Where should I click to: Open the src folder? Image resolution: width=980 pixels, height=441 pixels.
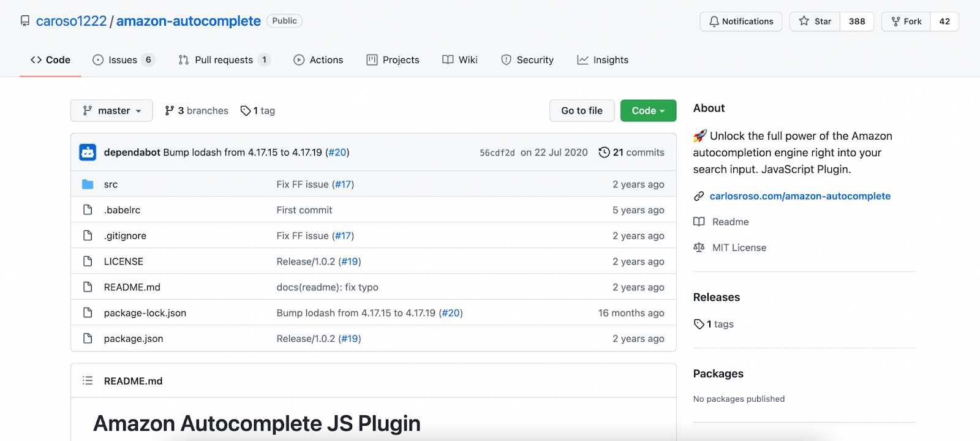(x=111, y=184)
